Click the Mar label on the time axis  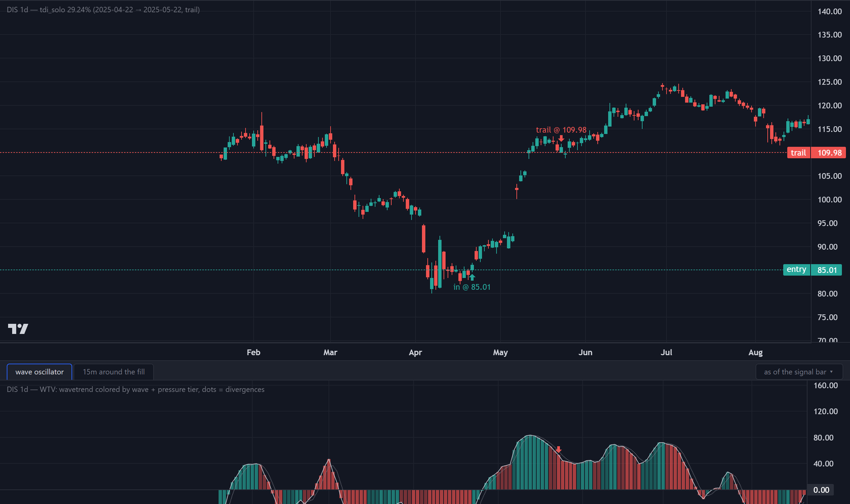[x=330, y=352]
